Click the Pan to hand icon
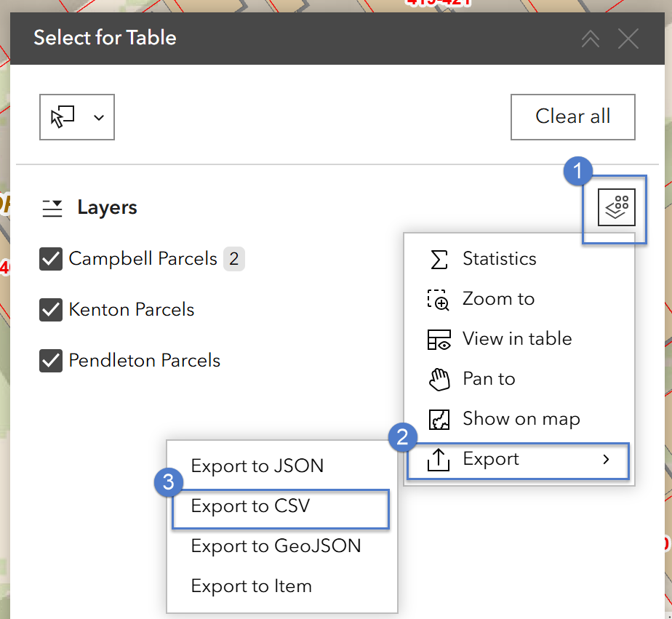This screenshot has width=672, height=619. pos(439,379)
